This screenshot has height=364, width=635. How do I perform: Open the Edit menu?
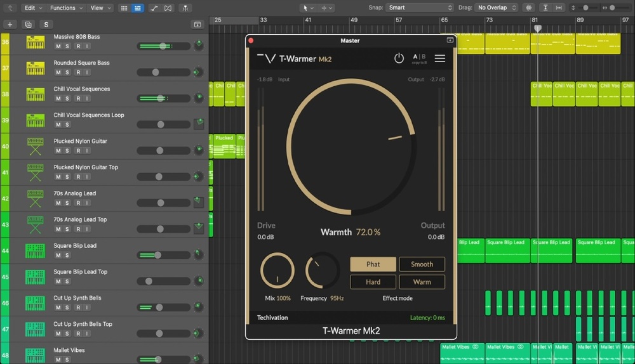[x=32, y=8]
